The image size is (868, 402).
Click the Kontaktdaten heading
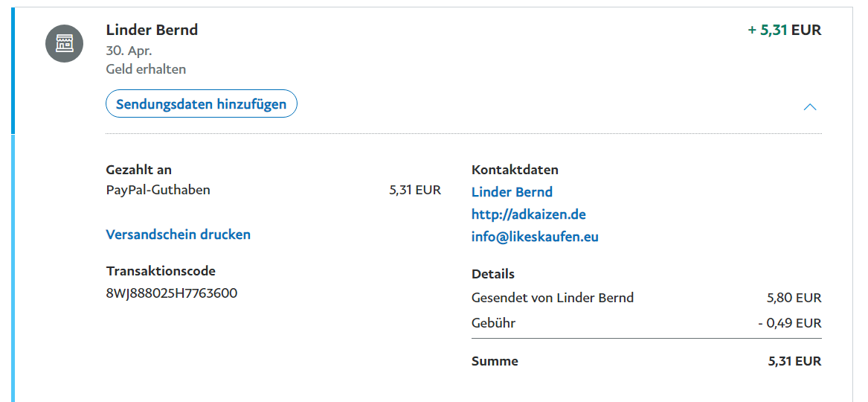(515, 170)
